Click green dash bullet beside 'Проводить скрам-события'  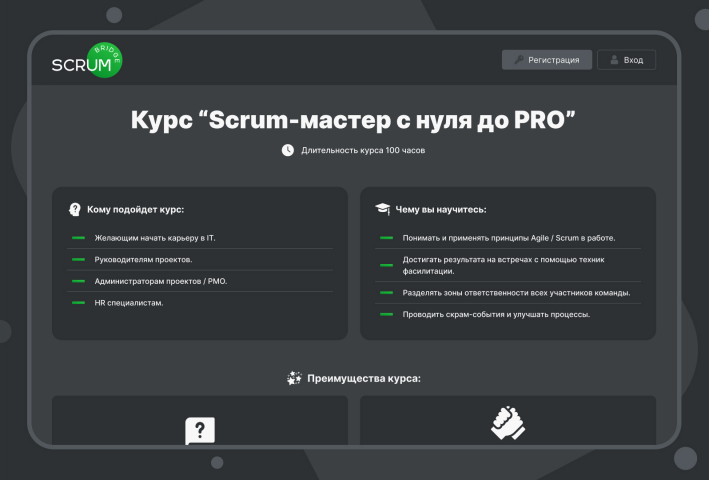point(387,315)
